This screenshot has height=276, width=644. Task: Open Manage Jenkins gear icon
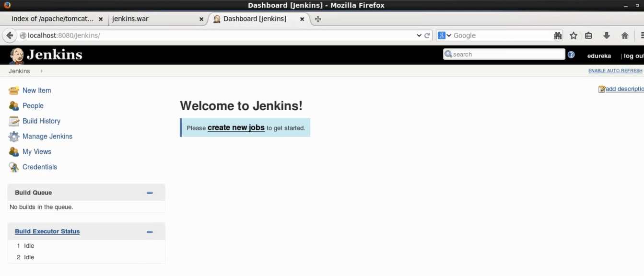(x=14, y=137)
